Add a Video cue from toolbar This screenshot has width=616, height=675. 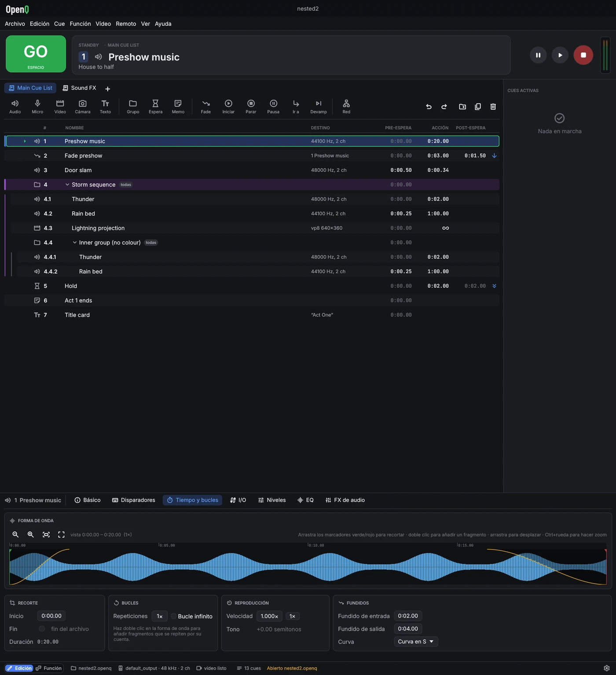click(60, 106)
